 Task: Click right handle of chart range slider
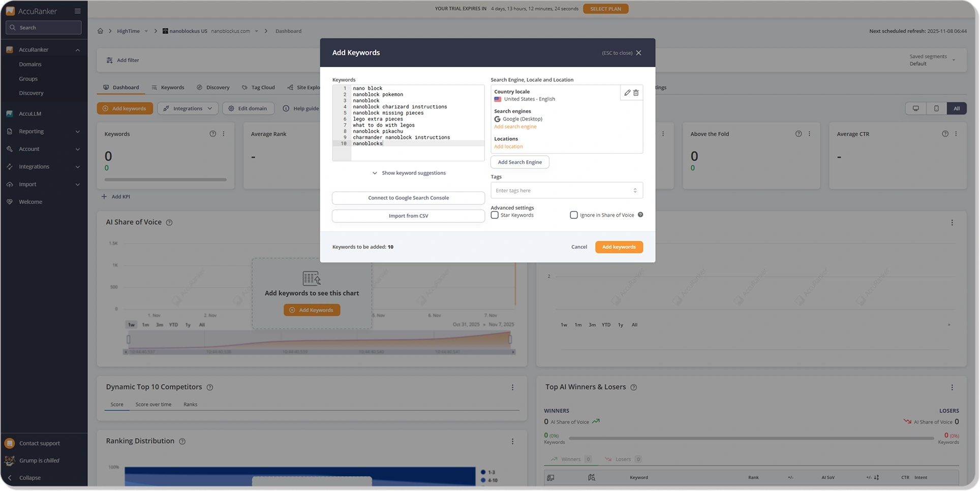pos(510,339)
